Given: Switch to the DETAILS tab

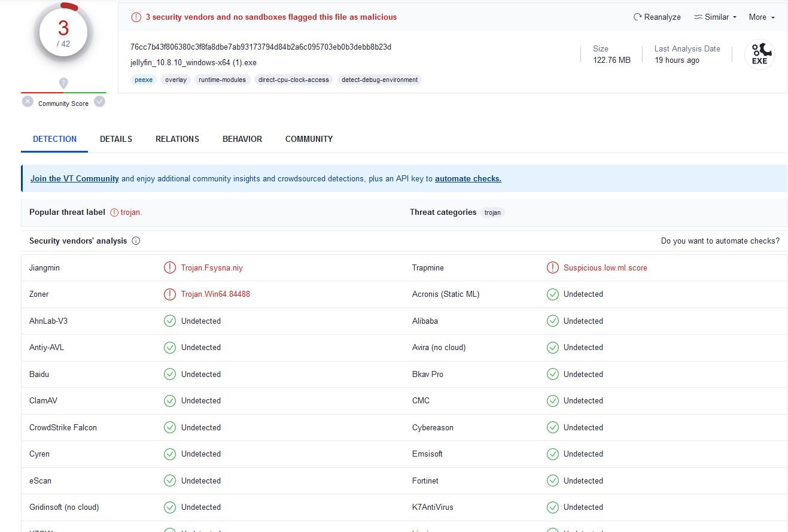Looking at the screenshot, I should 116,139.
